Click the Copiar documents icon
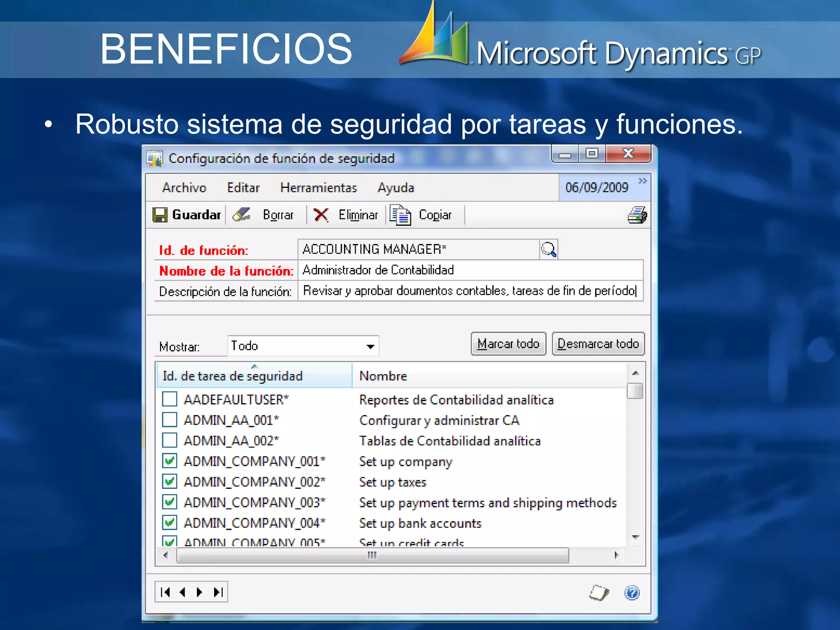This screenshot has height=630, width=840. click(400, 215)
